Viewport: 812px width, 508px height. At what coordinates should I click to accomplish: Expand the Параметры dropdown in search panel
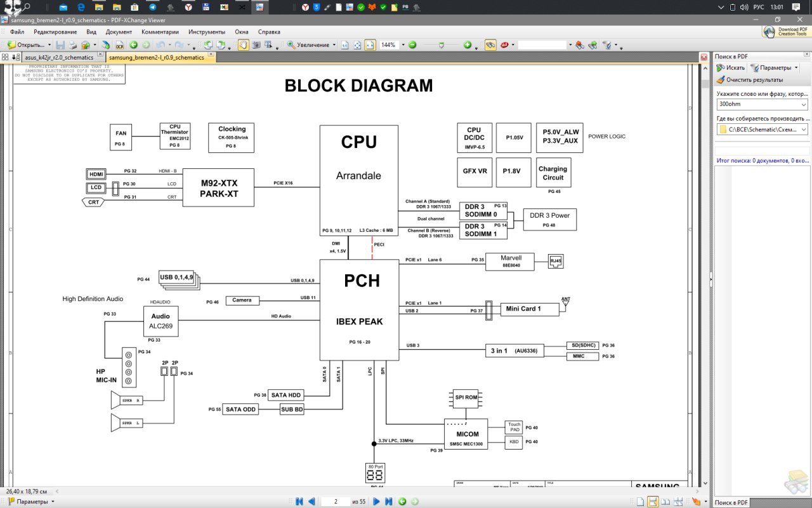pos(796,67)
